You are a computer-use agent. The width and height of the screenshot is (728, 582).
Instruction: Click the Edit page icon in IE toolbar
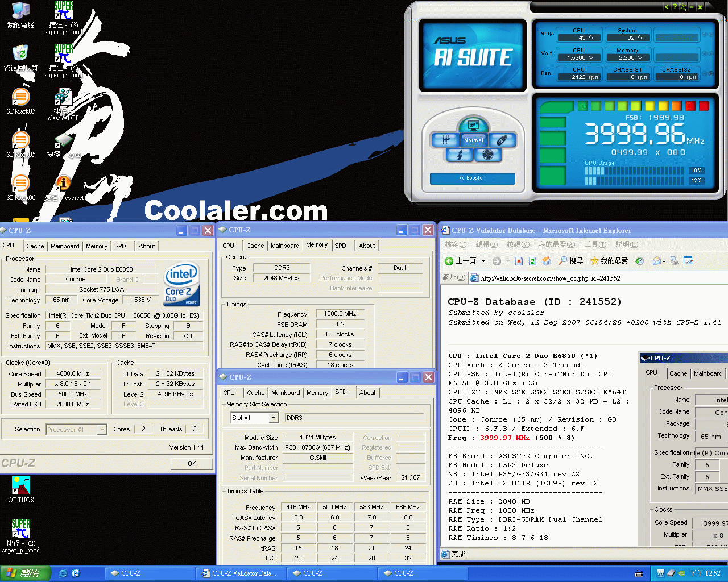[x=688, y=261]
